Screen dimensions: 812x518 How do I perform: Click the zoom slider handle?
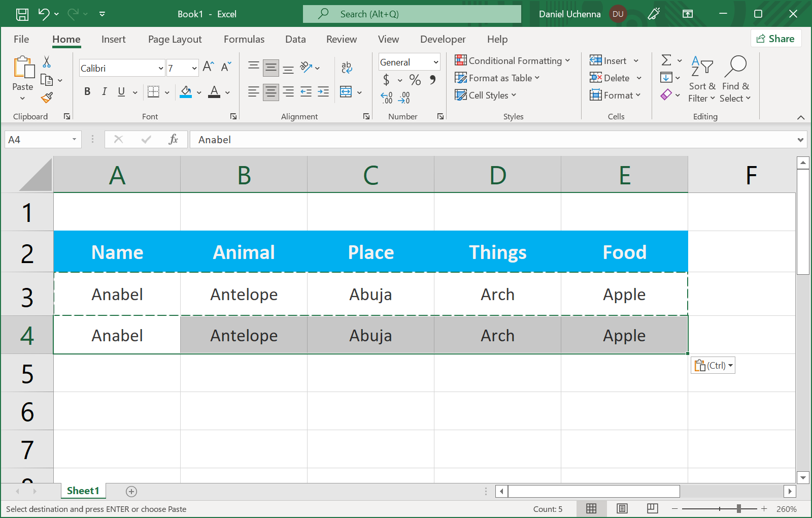(739, 508)
